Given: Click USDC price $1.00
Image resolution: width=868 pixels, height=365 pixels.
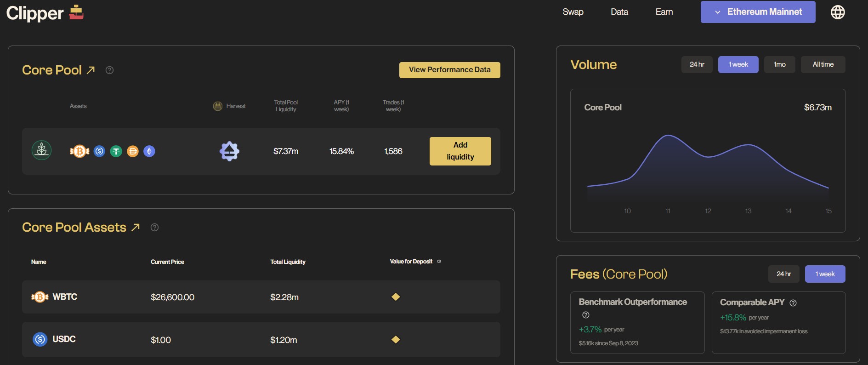Looking at the screenshot, I should point(161,340).
